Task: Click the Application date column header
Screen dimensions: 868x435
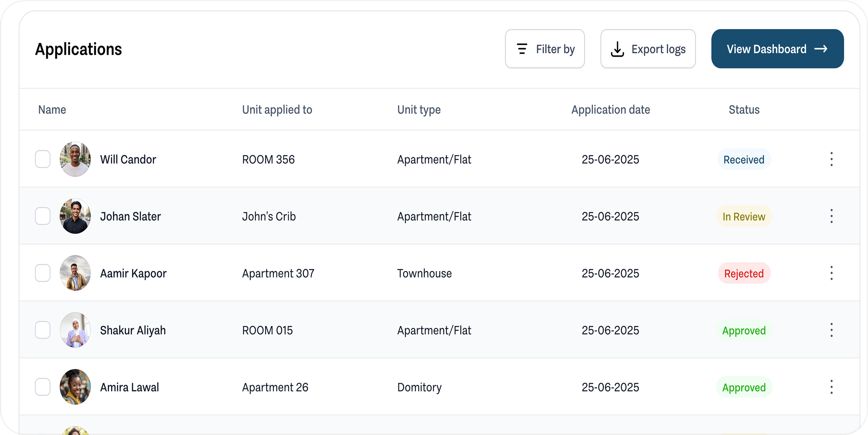Action: 611,110
